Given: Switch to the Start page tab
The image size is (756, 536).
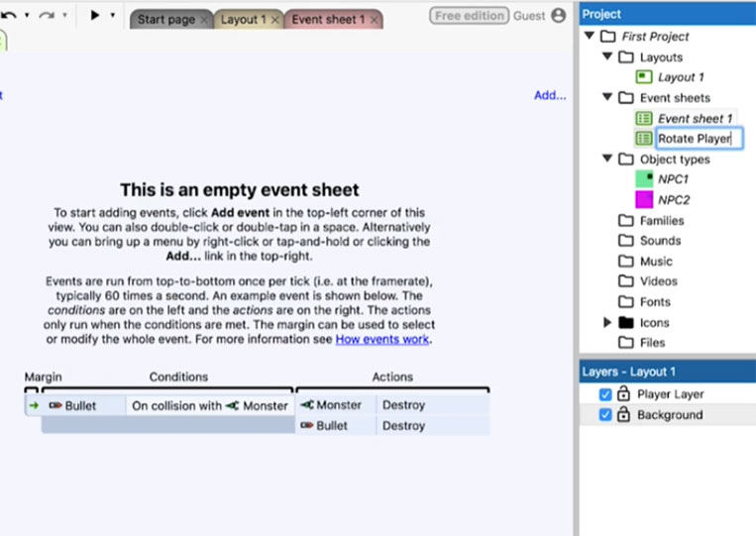Looking at the screenshot, I should click(x=165, y=19).
